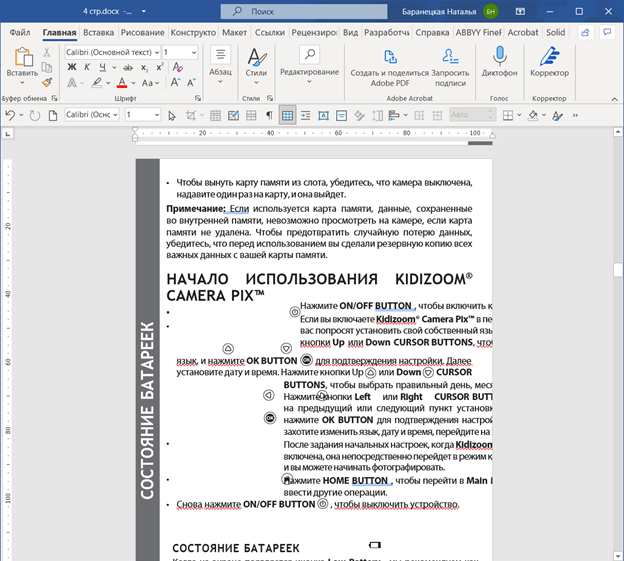Image resolution: width=624 pixels, height=561 pixels.
Task: Click vertical scrollbar up arrow
Action: point(618,132)
